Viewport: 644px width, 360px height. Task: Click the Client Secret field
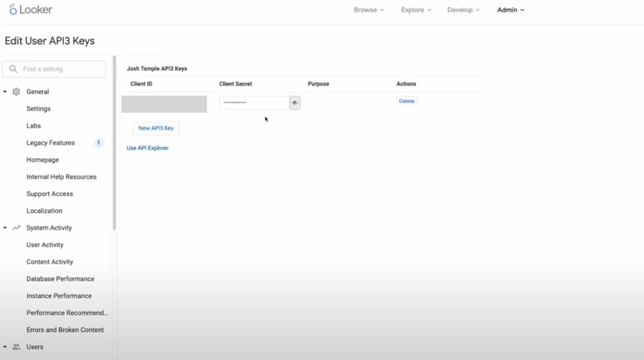pos(254,103)
